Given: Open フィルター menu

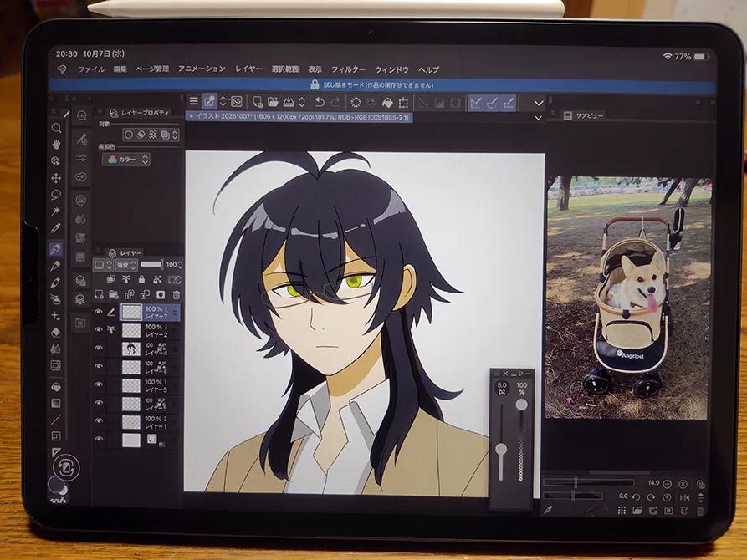Looking at the screenshot, I should pos(348,69).
